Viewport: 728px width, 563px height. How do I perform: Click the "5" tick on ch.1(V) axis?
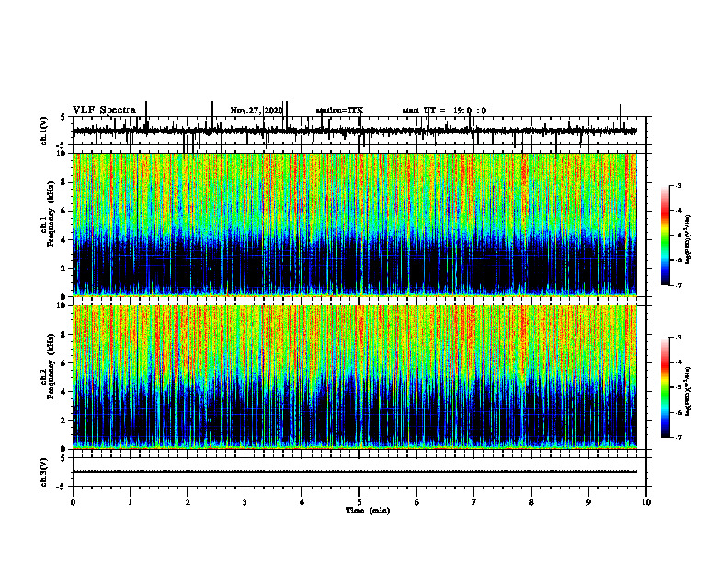click(63, 117)
